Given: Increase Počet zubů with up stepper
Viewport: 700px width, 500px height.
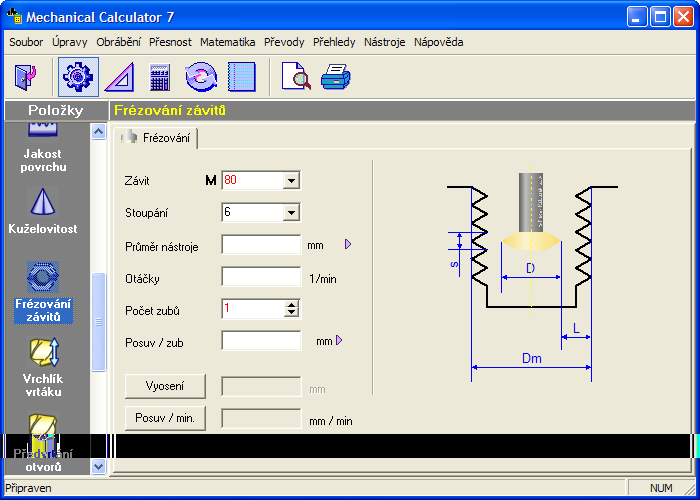Looking at the screenshot, I should tap(292, 304).
